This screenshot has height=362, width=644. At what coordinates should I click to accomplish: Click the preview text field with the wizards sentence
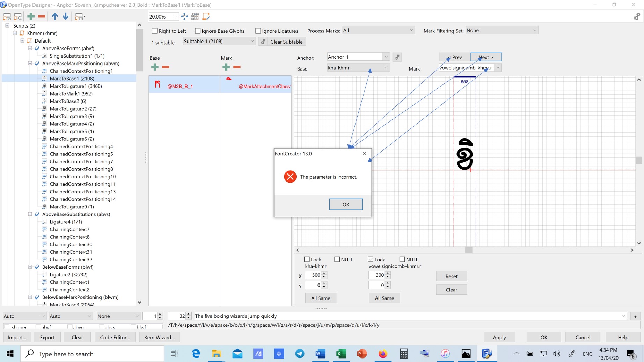tap(410, 316)
